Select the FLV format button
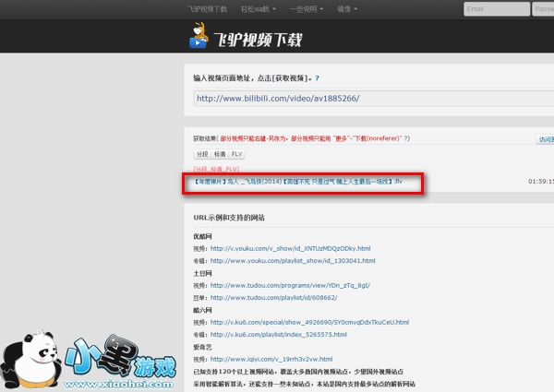Image resolution: width=554 pixels, height=392 pixels. 236,154
